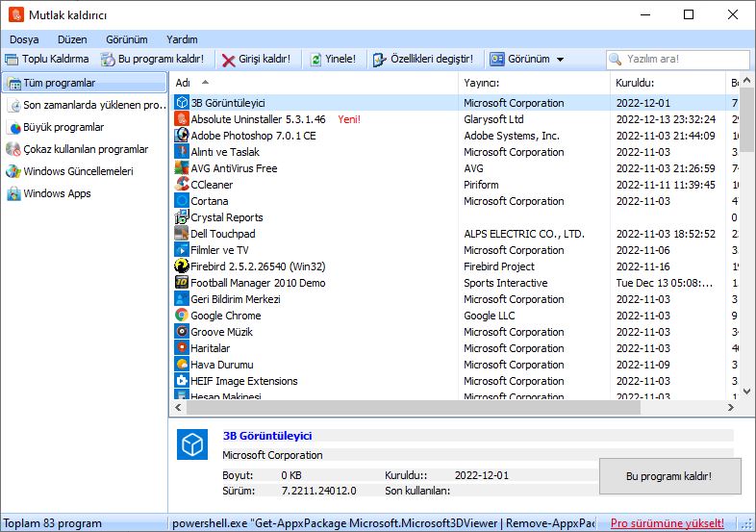Click the red X Girişi kaldır icon
756x532 pixels.
point(228,60)
